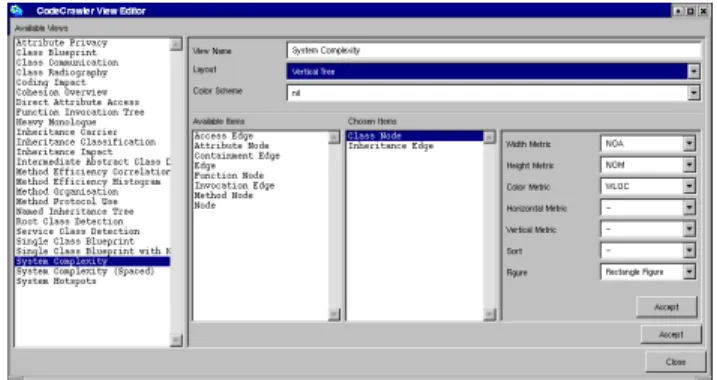This screenshot has height=380, width=717.
Task: Click the Accept button below the metrics panel
Action: (x=671, y=335)
